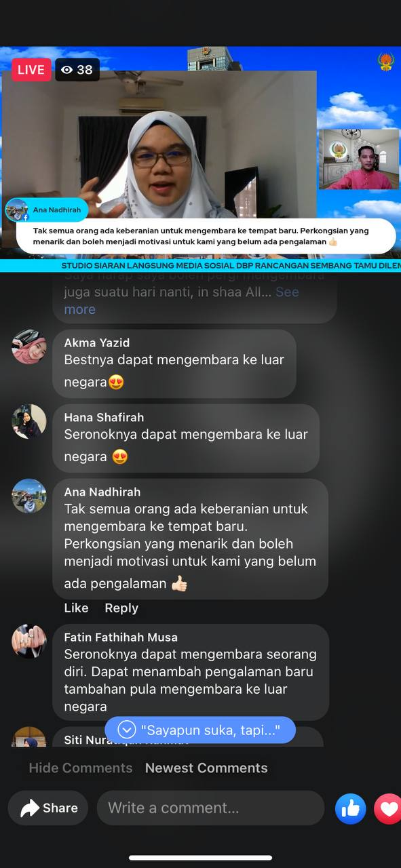Open Hana Shafirah's profile picture
401x868 pixels.
click(x=28, y=422)
